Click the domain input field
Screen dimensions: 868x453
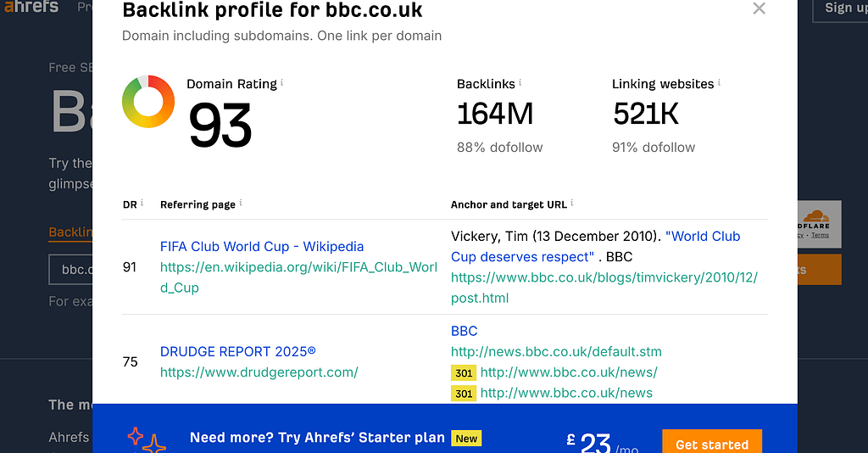[x=72, y=270]
